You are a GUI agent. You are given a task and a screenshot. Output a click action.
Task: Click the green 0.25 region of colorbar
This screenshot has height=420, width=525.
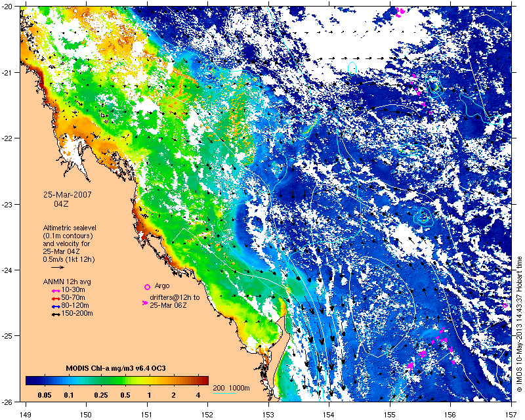pos(101,381)
